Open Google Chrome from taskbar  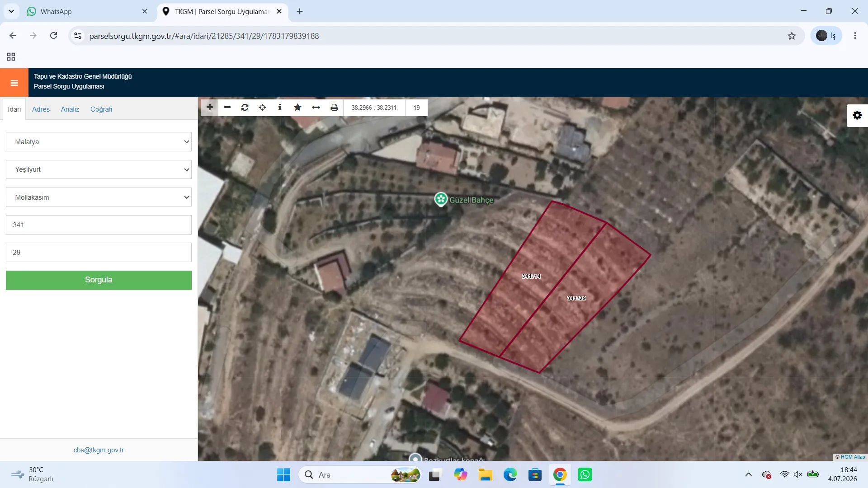560,475
